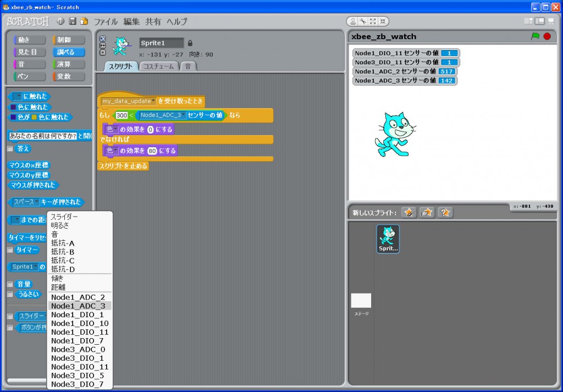Select the Sprite1 thumbnail in sprite list
This screenshot has height=392, width=563.
click(x=388, y=239)
